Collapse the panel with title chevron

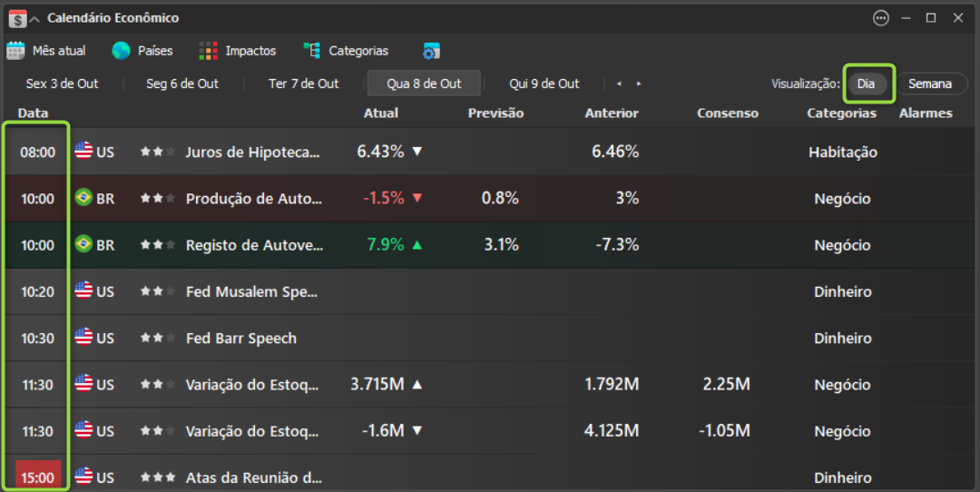pos(35,19)
